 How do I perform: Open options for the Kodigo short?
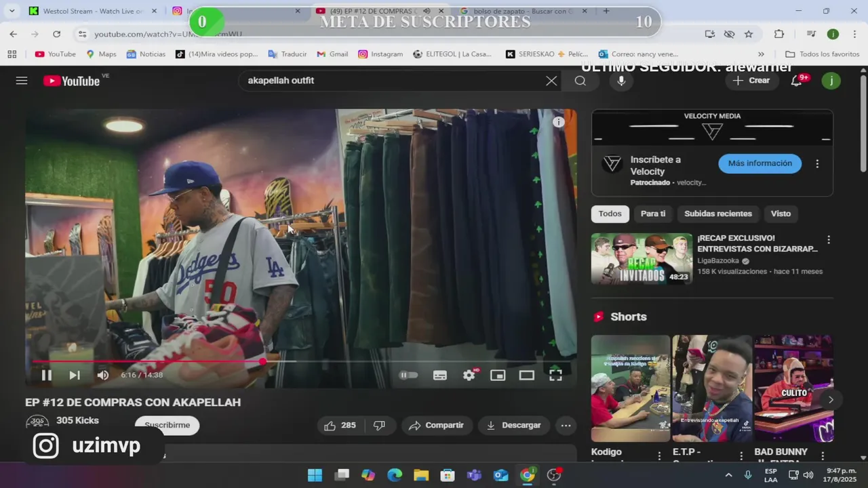660,455
